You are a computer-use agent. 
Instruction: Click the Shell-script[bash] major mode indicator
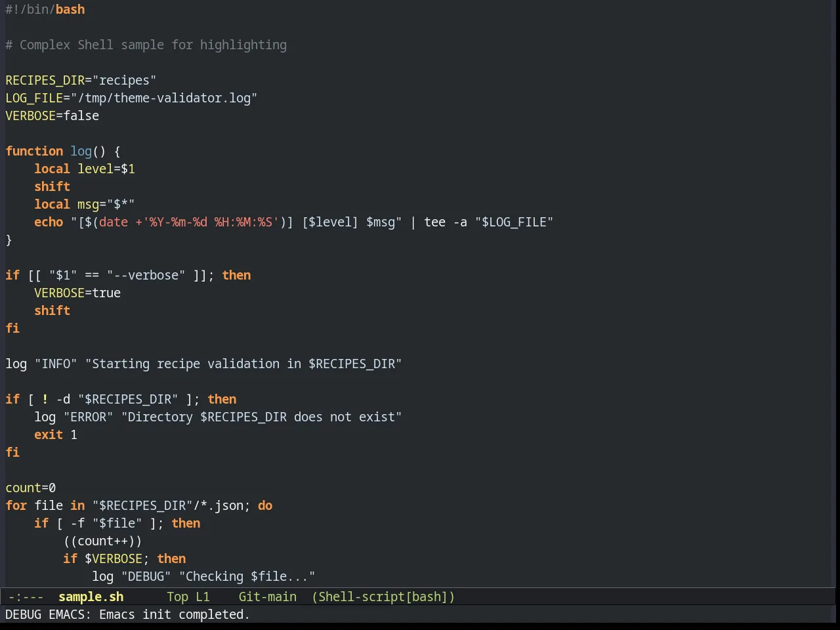383,597
